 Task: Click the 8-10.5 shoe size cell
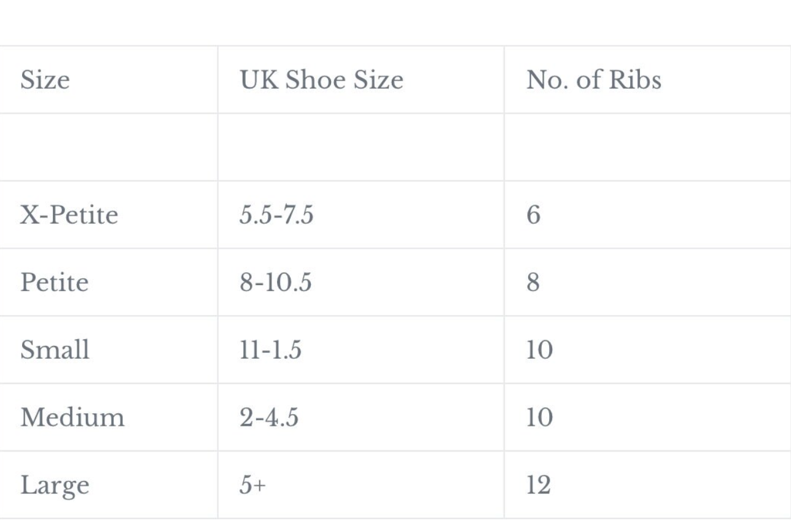coord(361,283)
